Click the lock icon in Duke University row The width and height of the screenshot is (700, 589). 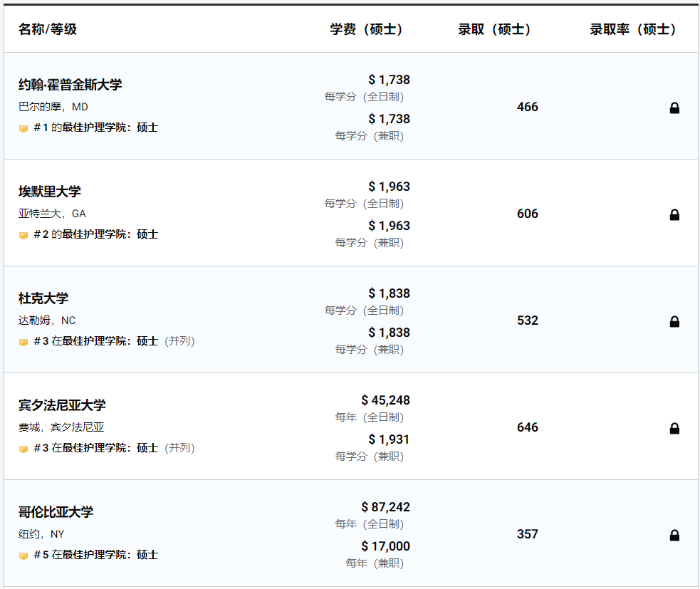pos(674,322)
